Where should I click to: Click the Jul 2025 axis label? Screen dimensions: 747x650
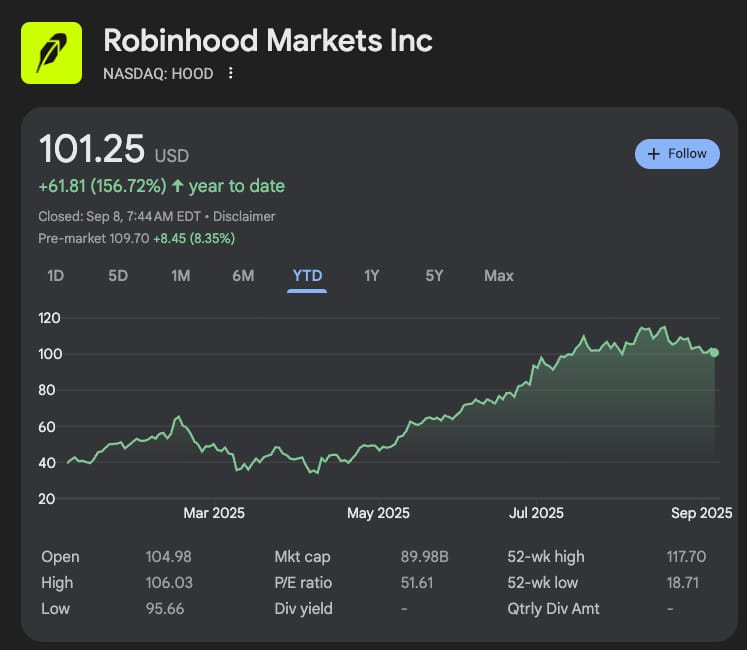536,513
